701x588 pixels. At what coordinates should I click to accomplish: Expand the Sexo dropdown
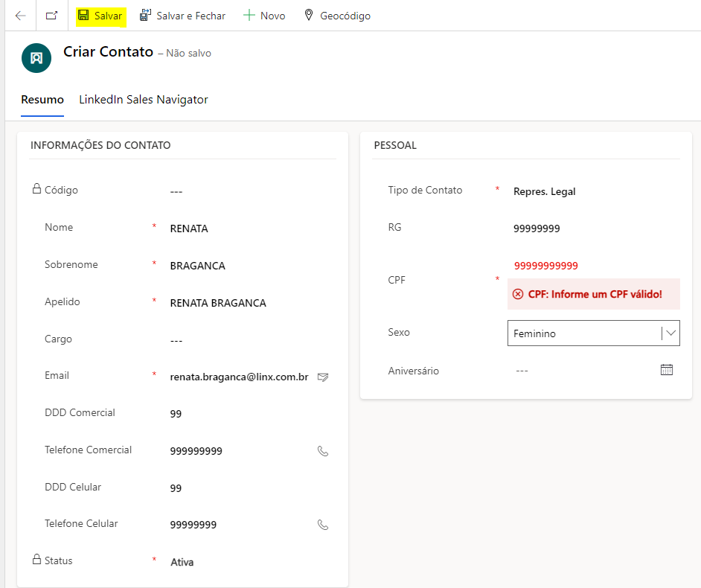[670, 333]
